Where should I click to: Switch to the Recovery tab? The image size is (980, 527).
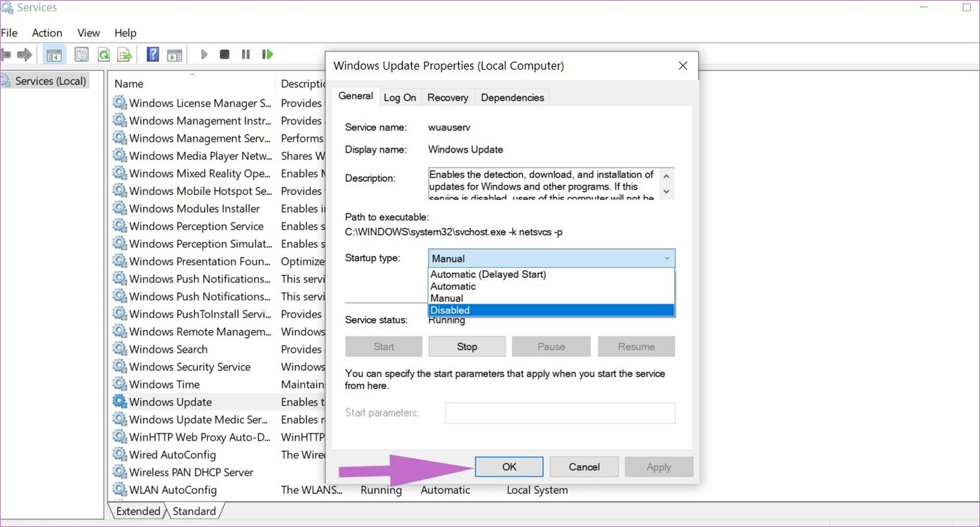(447, 97)
